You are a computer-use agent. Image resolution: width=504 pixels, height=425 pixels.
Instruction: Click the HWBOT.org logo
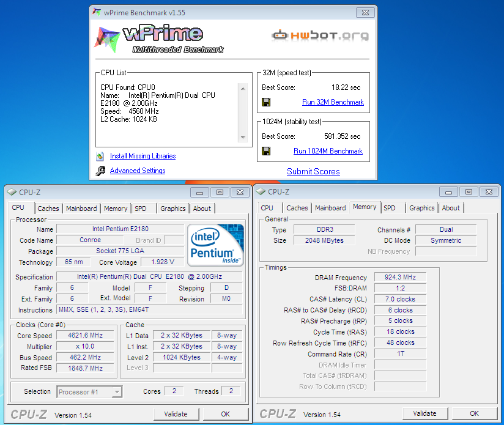(x=320, y=35)
